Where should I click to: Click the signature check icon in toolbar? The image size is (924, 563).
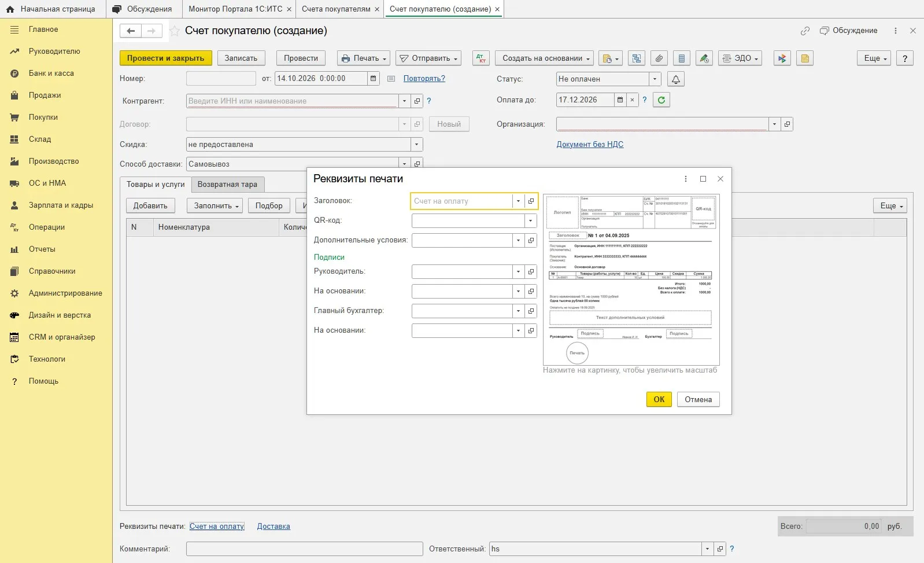pos(704,58)
